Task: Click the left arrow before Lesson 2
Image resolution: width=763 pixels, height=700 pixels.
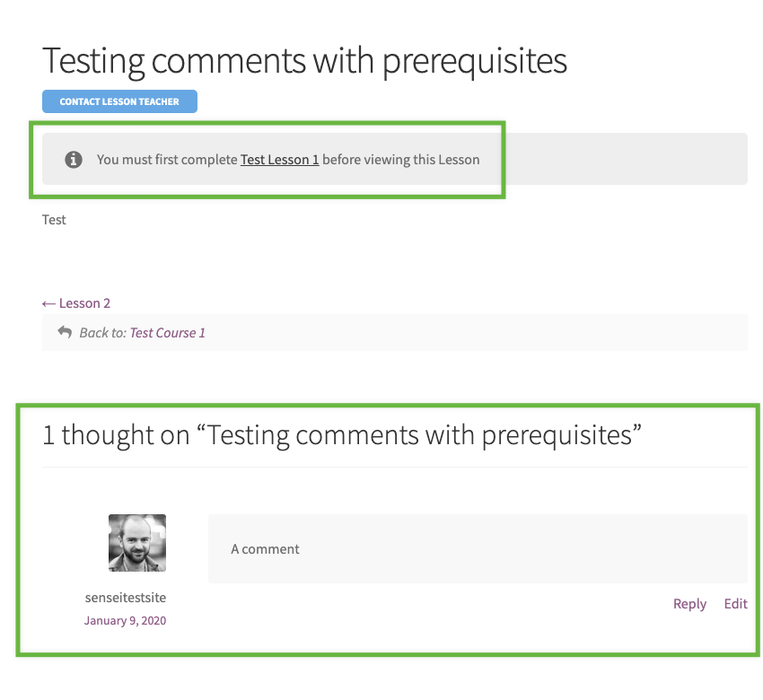Action: 49,303
